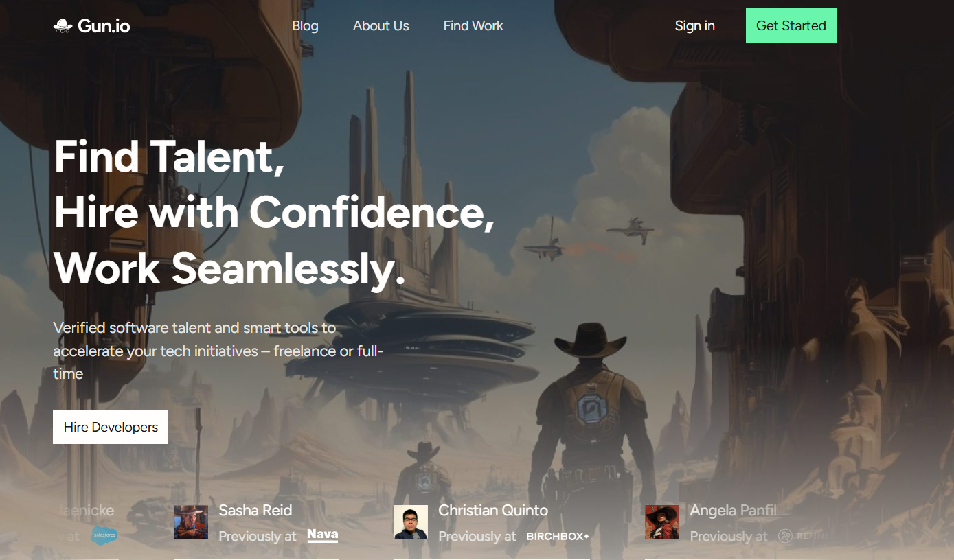Click the Get Started button
The width and height of the screenshot is (954, 560).
tap(791, 25)
